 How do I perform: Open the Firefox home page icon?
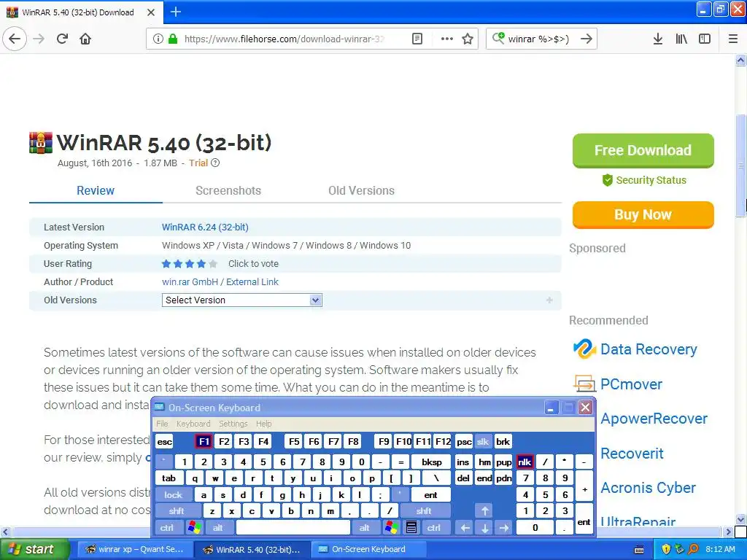click(85, 39)
